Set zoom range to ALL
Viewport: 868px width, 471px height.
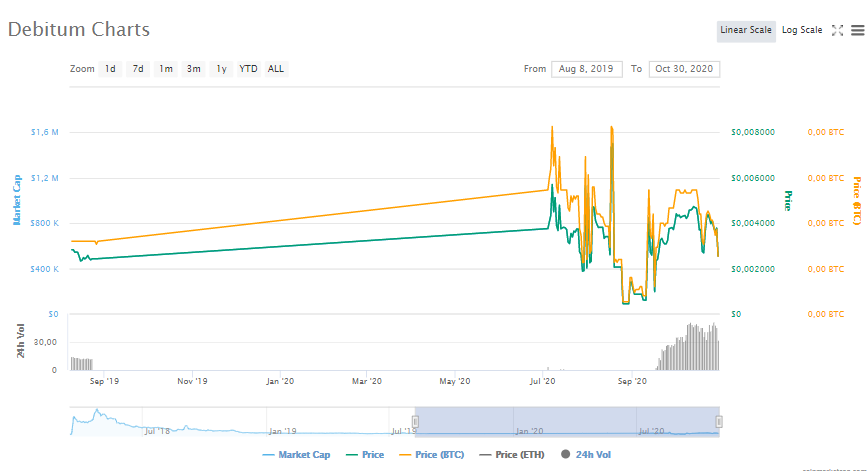pyautogui.click(x=276, y=69)
